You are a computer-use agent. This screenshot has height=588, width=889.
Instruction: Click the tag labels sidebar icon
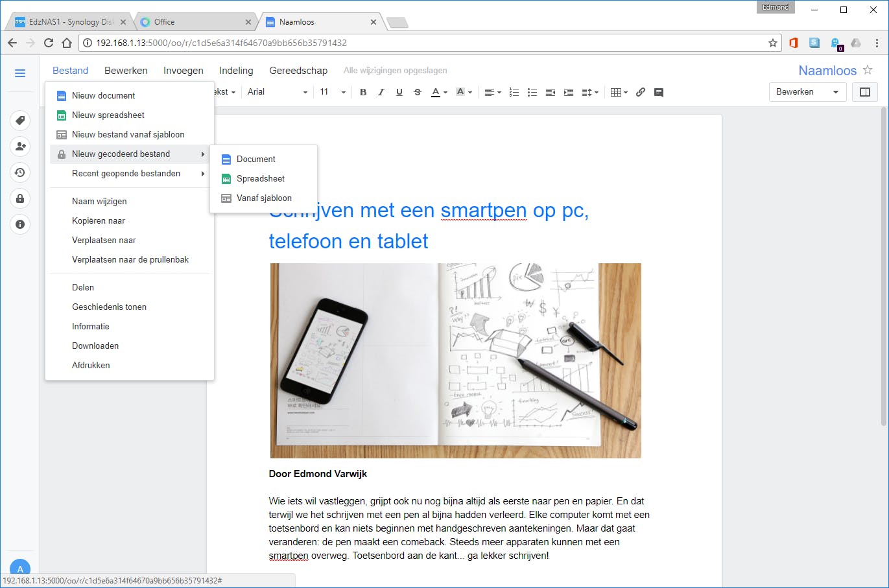tap(20, 121)
